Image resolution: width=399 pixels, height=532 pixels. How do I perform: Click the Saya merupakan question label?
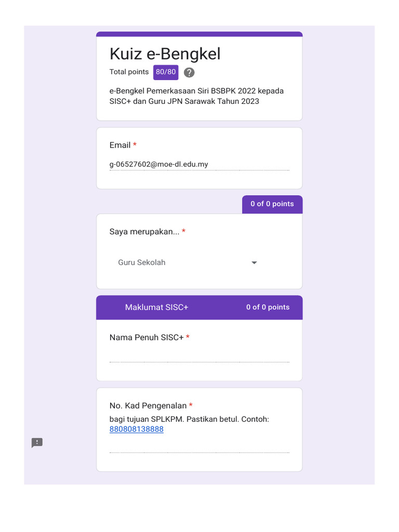pos(144,232)
